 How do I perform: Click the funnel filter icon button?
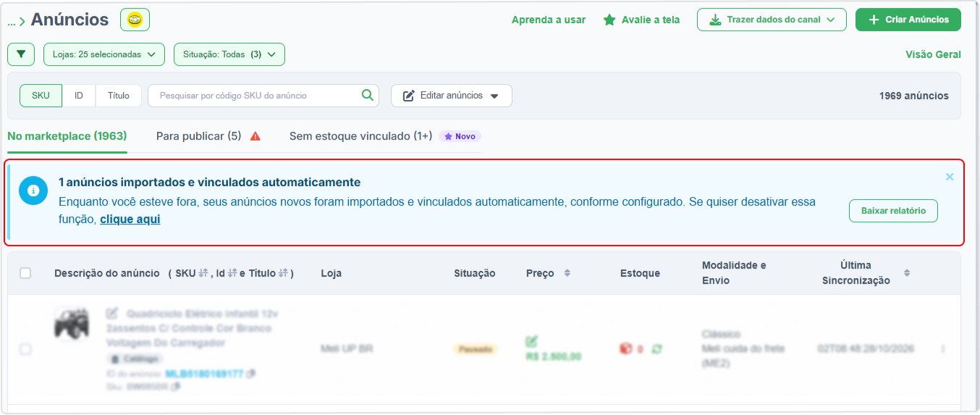click(21, 54)
